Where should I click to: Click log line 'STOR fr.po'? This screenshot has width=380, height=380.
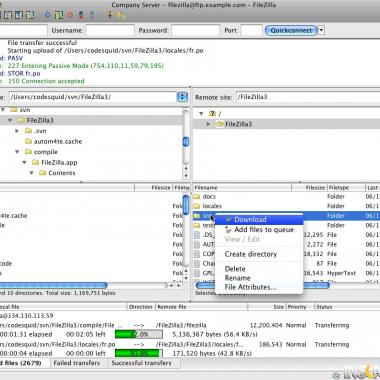(x=24, y=73)
